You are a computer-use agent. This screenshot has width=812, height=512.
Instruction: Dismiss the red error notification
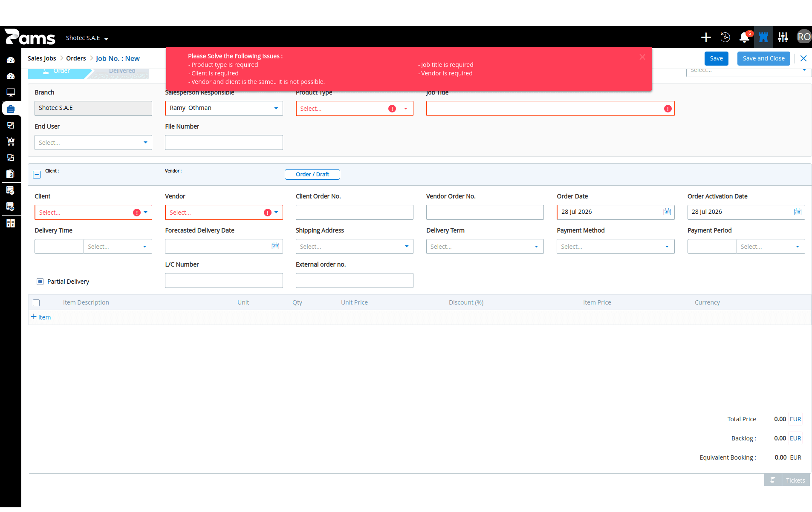pos(642,57)
